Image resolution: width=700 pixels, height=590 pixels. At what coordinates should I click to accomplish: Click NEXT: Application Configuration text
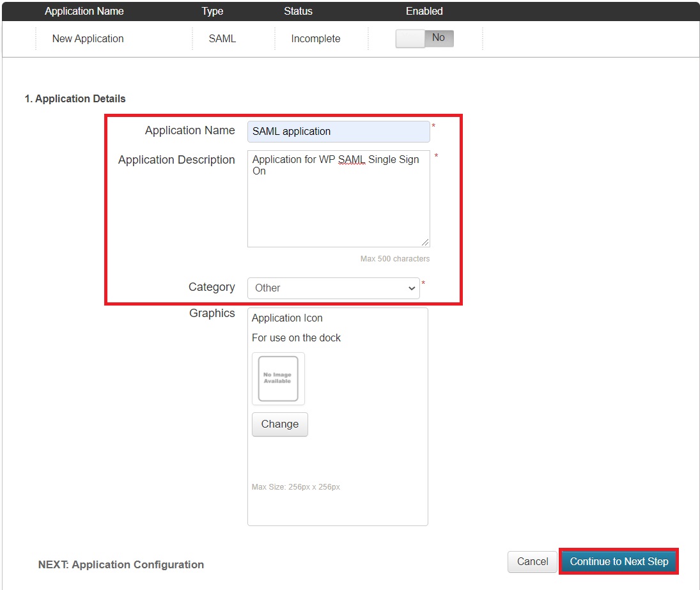(x=120, y=564)
